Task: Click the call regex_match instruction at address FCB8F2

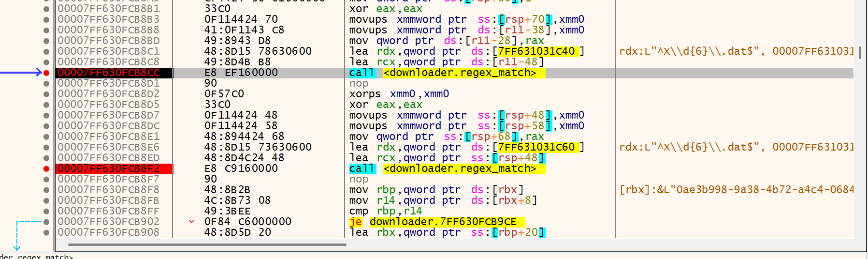Action: pos(447,168)
